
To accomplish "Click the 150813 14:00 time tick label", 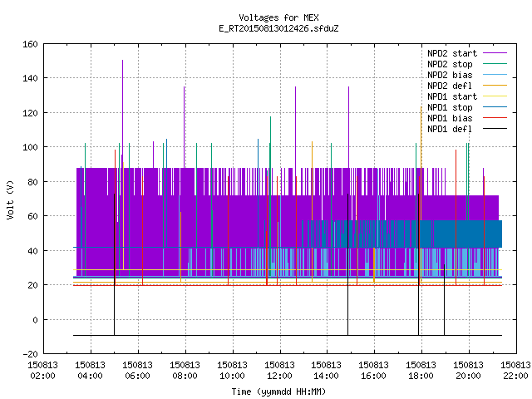I will click(x=326, y=370).
